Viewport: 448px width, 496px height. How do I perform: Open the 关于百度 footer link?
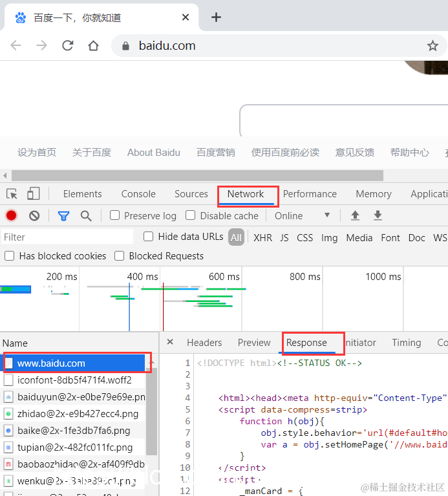(92, 153)
